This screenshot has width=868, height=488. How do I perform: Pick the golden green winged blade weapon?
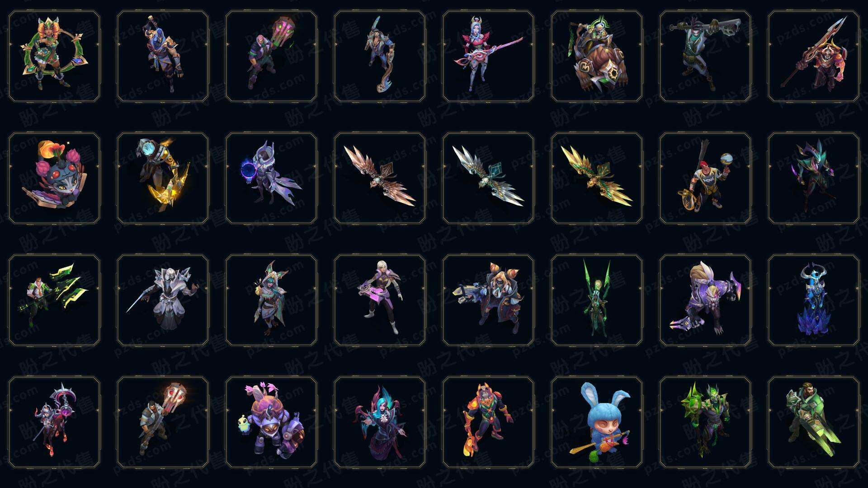coord(597,178)
